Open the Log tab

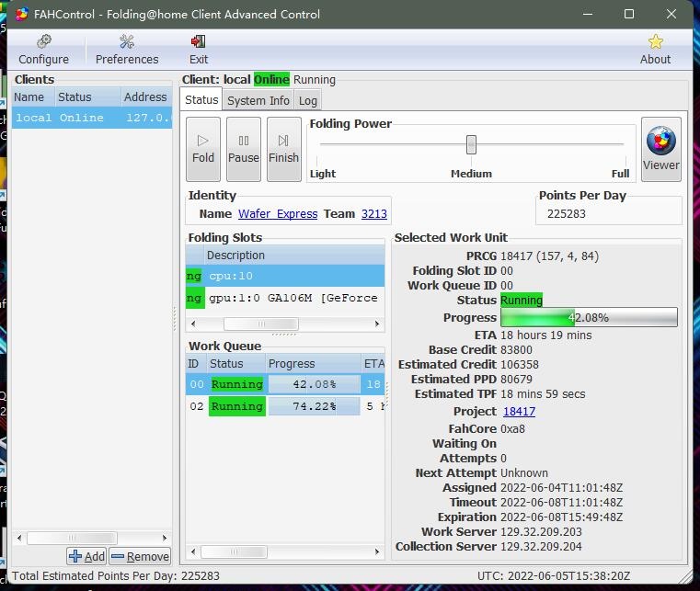tap(307, 101)
